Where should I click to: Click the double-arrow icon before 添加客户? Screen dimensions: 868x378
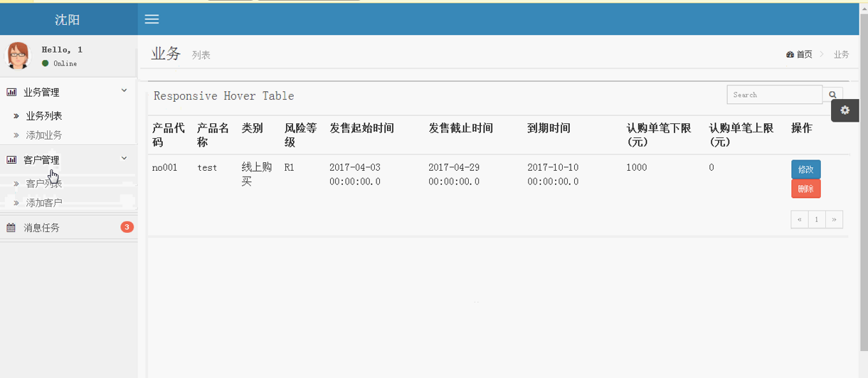(x=17, y=203)
